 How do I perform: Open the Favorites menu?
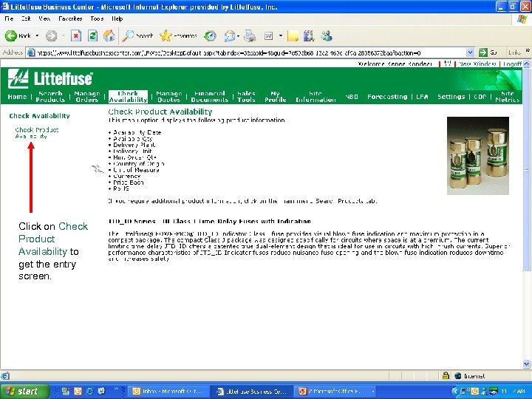click(x=70, y=18)
